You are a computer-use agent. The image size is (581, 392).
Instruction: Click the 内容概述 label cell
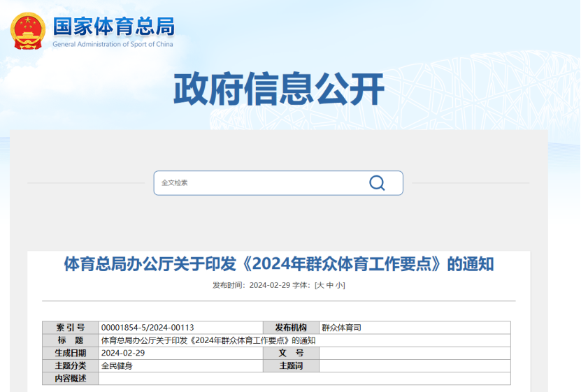(x=70, y=378)
